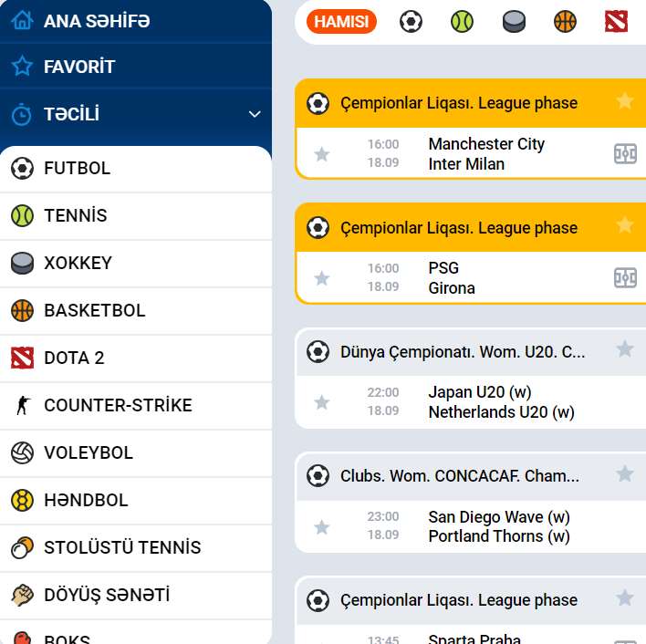Select the HAMISI filter tab

click(x=341, y=21)
